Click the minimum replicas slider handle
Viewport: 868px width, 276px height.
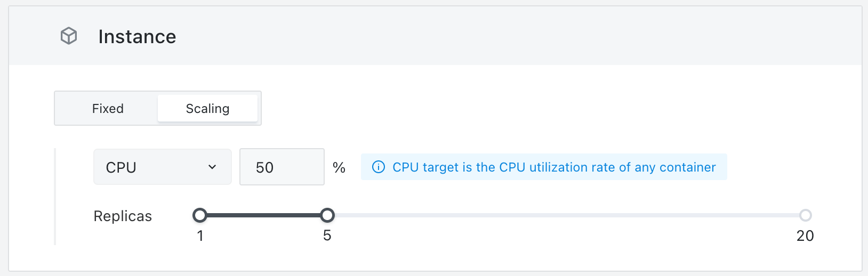pyautogui.click(x=200, y=215)
